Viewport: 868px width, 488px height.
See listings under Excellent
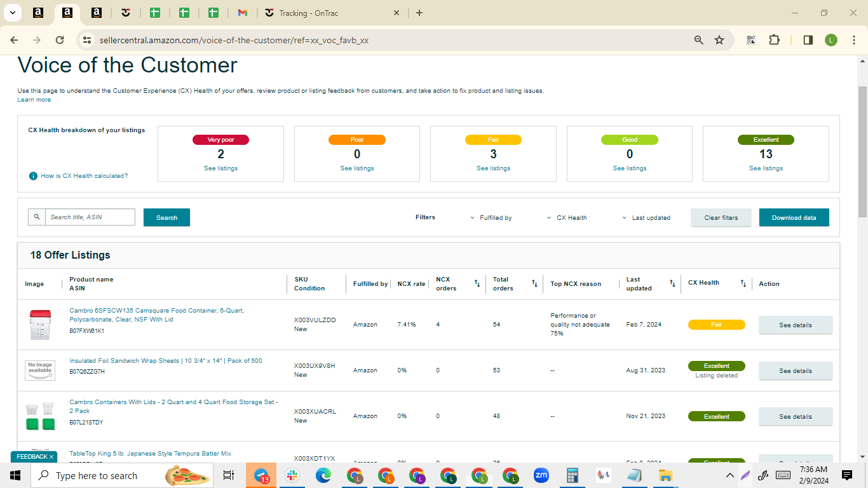click(x=766, y=168)
